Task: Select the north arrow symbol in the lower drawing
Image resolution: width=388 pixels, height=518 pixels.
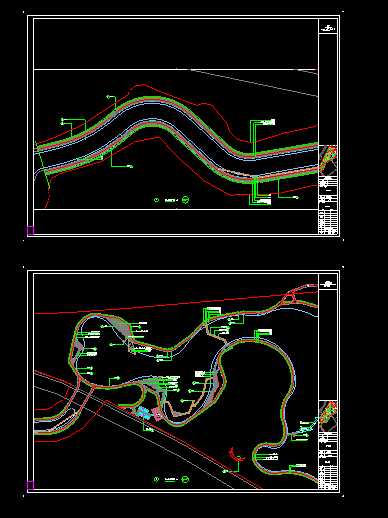Action: tap(186, 479)
